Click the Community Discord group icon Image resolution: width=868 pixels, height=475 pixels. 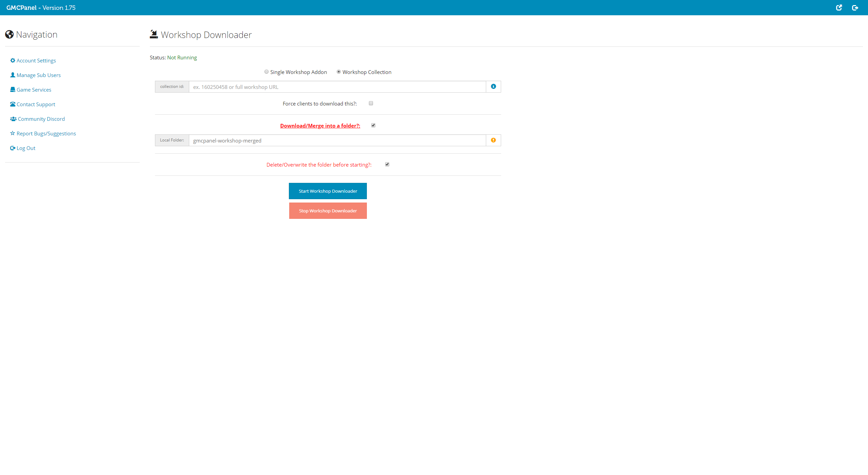click(x=12, y=119)
